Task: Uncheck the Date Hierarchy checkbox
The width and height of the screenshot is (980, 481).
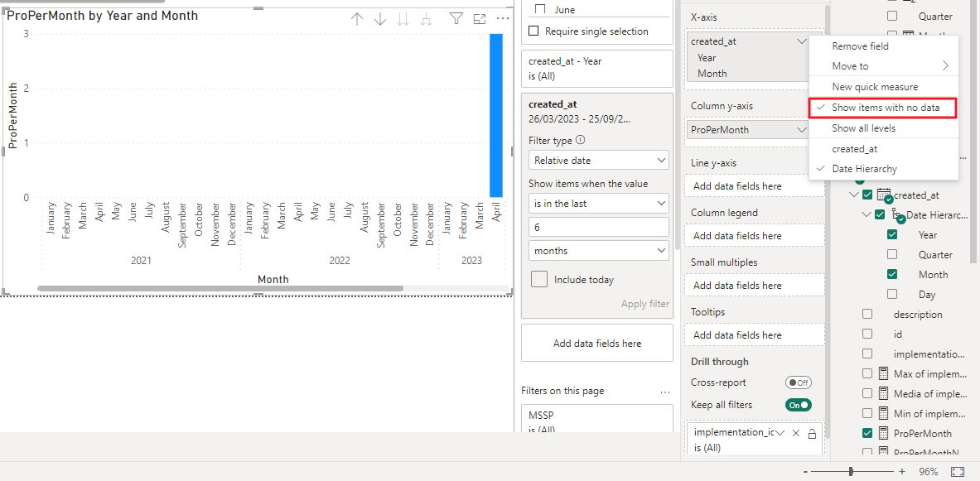Action: point(880,215)
